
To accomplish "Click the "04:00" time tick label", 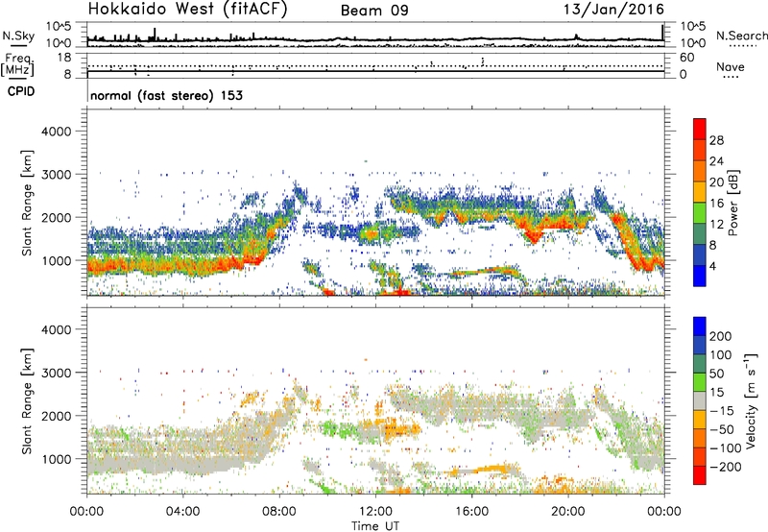I will [x=182, y=512].
